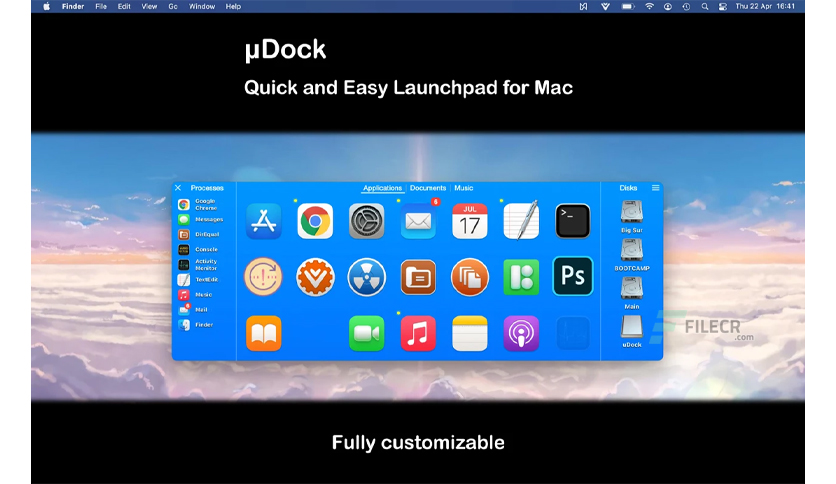Click the date and time Thu 22 Apr
This screenshot has height=484, width=836.
click(765, 6)
